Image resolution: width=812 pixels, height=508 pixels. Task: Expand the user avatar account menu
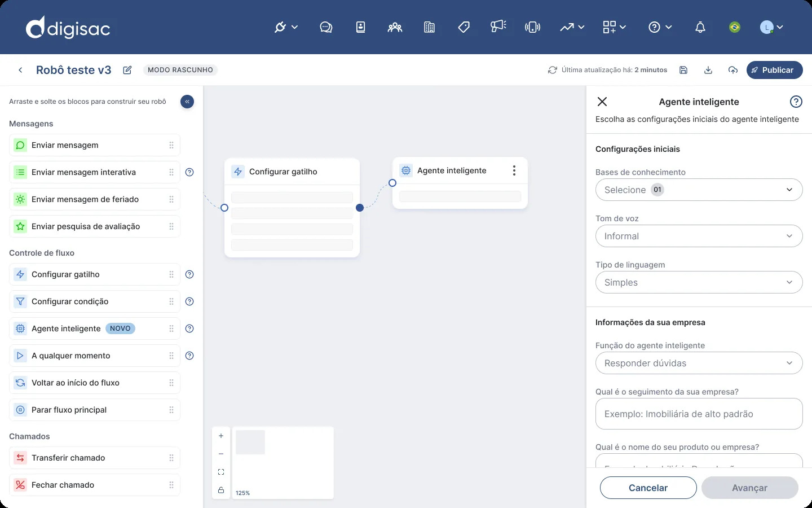tap(771, 27)
